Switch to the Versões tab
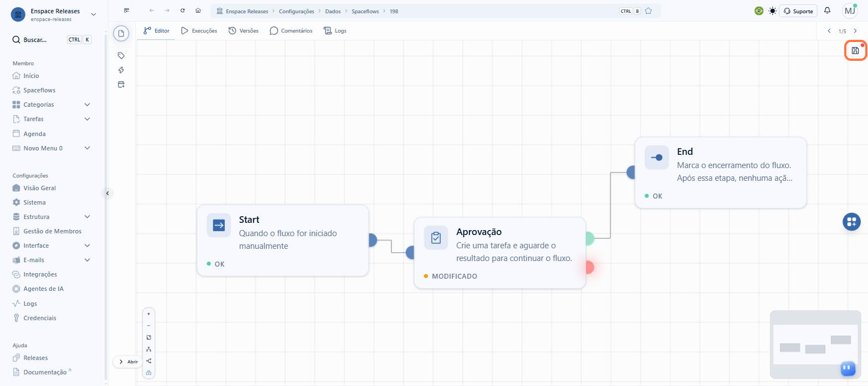Screen dimensions: 868x386 coord(244,31)
